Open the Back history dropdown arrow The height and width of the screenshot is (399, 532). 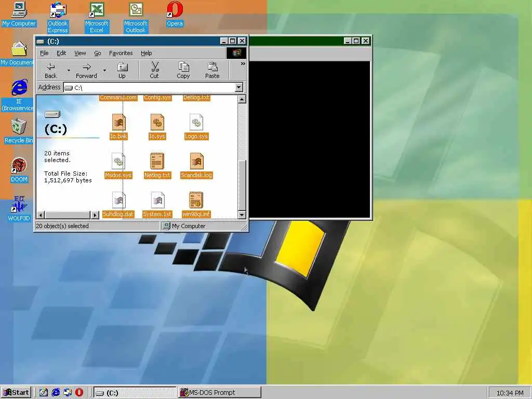[69, 71]
